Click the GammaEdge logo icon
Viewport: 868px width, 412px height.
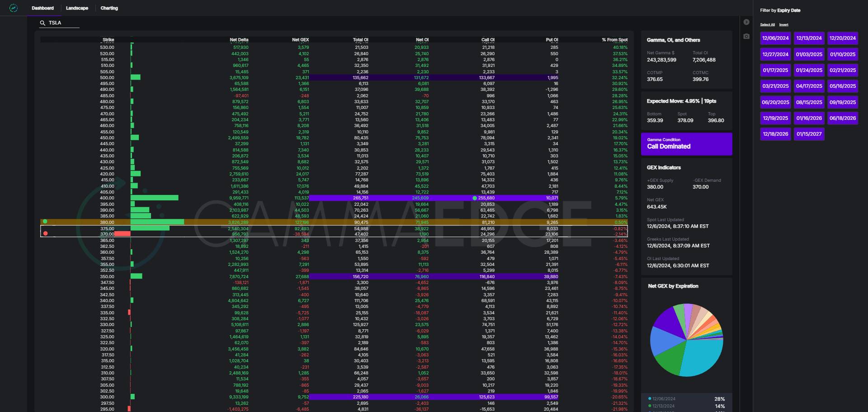[14, 8]
